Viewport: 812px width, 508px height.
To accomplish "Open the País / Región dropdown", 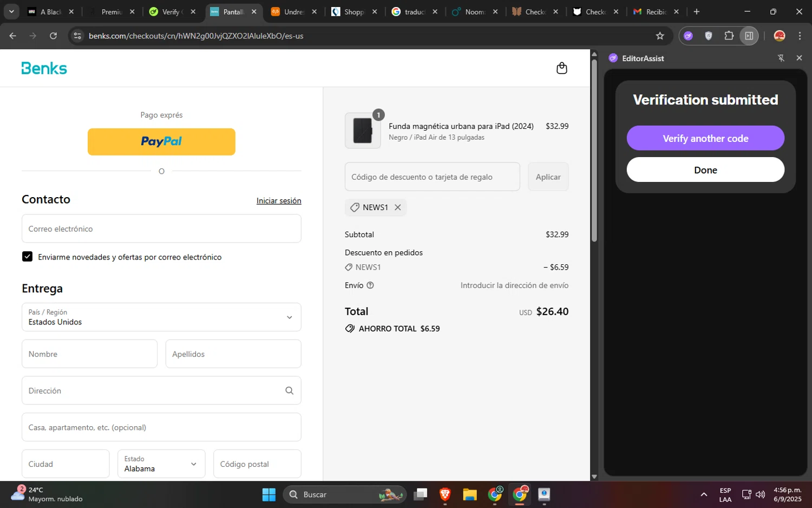I will [x=161, y=317].
